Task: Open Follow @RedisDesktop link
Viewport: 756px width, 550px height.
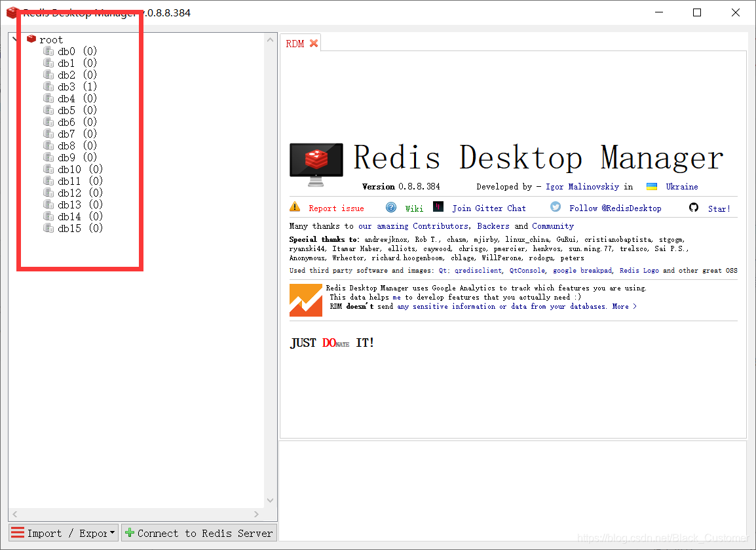Action: tap(615, 208)
